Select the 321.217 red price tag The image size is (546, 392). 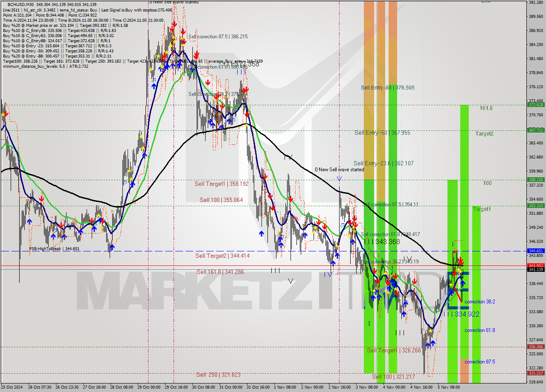pyautogui.click(x=536, y=373)
